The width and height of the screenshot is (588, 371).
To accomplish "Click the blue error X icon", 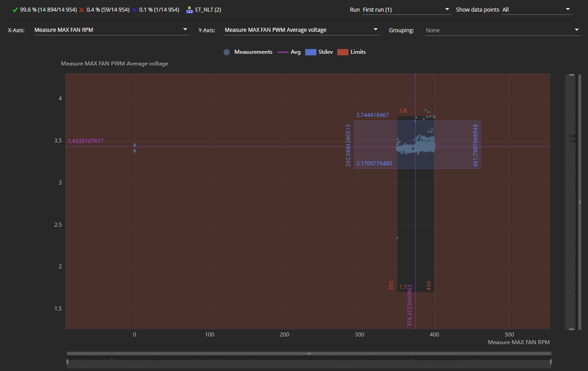I will [x=134, y=9].
